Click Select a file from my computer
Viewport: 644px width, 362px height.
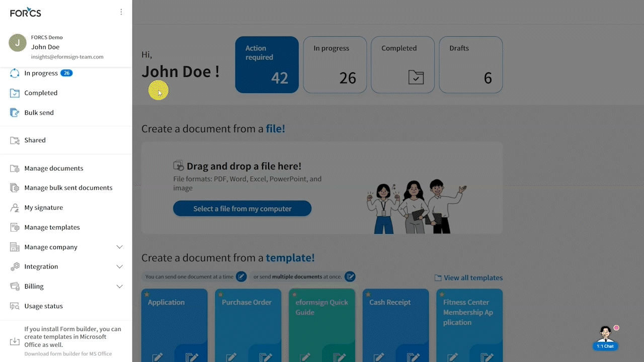pos(242,209)
